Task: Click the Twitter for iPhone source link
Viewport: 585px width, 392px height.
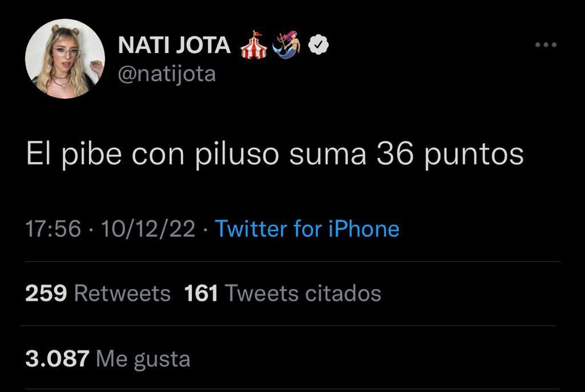Action: [x=307, y=229]
